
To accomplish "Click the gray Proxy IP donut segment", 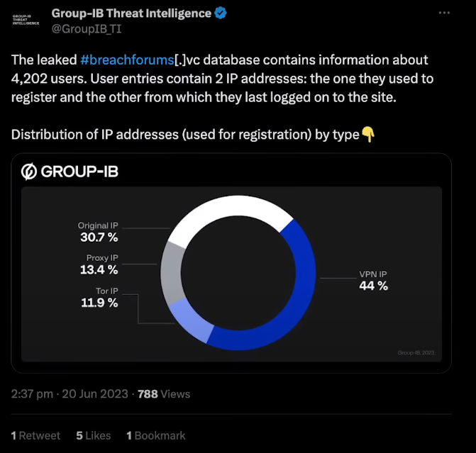I will point(171,273).
